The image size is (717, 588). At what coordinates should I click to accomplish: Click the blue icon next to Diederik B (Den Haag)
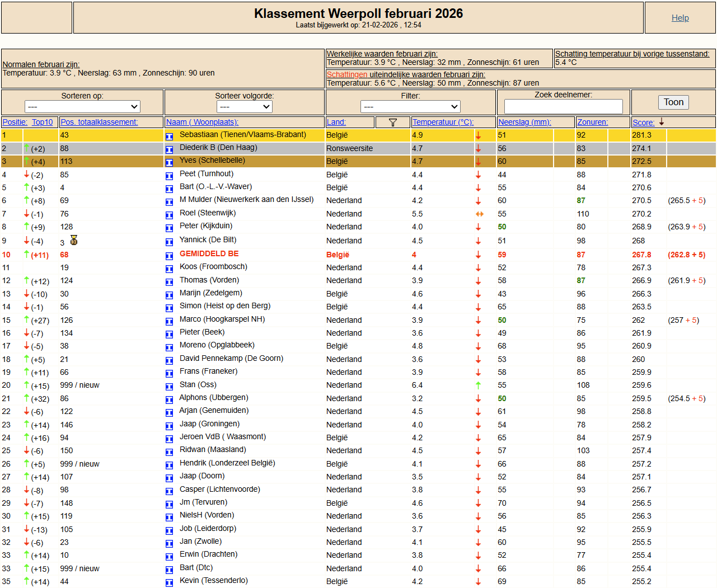(169, 149)
